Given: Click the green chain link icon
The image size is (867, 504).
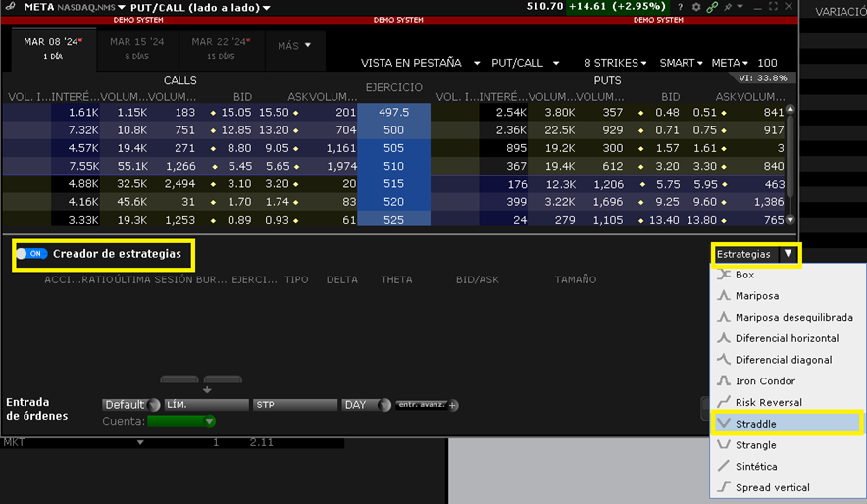Looking at the screenshot, I should pos(713,7).
